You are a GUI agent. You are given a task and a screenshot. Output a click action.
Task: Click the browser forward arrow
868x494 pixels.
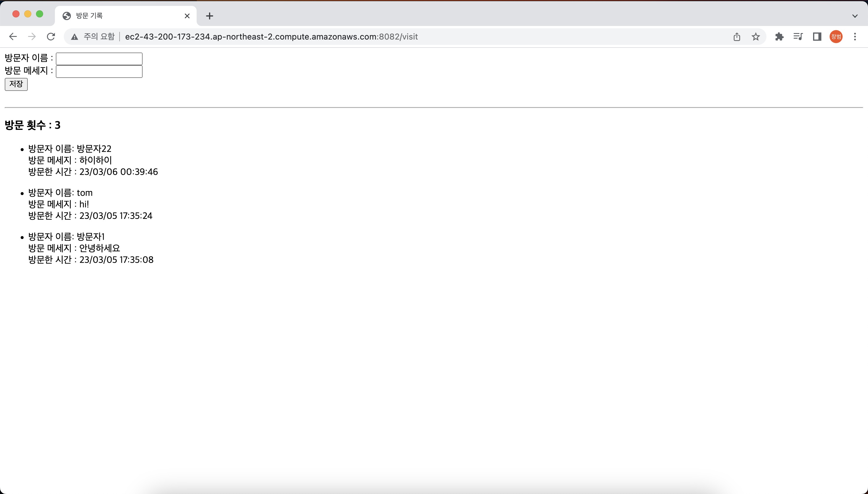[x=32, y=37]
